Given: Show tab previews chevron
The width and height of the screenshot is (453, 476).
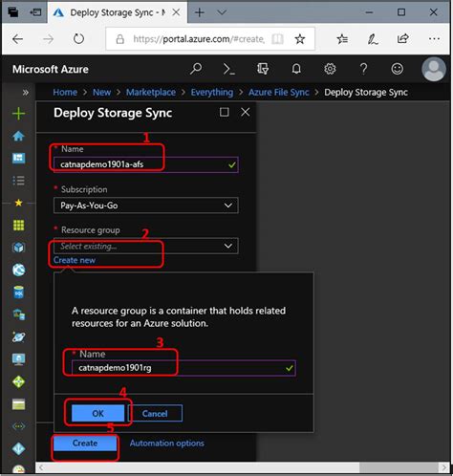Looking at the screenshot, I should pos(222,12).
